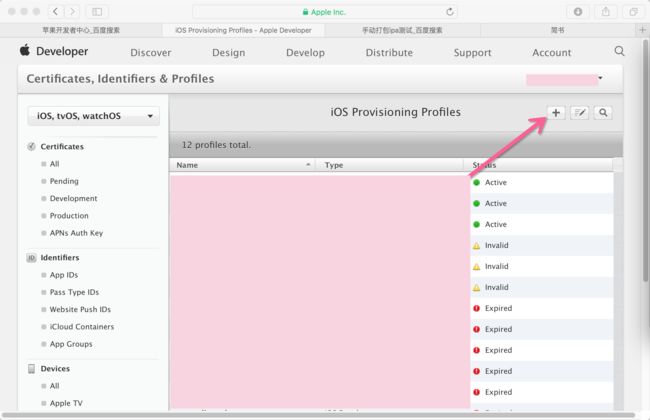Open Safari downloads

coord(578,12)
